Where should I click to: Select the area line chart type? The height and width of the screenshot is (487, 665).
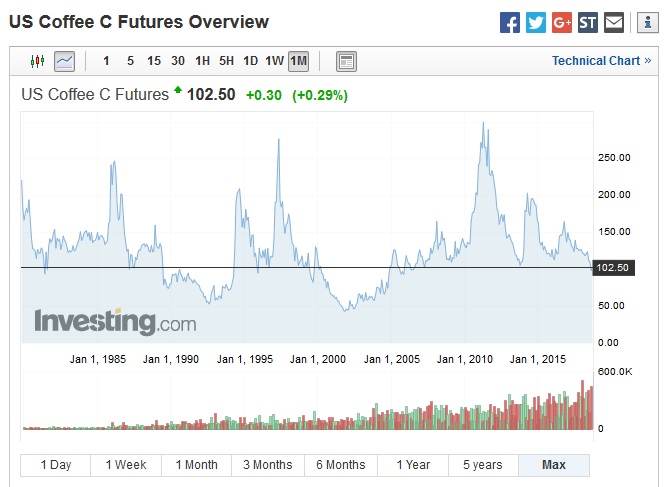click(64, 61)
